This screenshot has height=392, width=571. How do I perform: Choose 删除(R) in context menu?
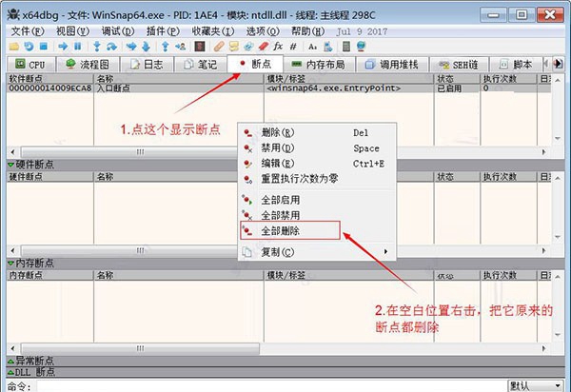[x=317, y=133]
